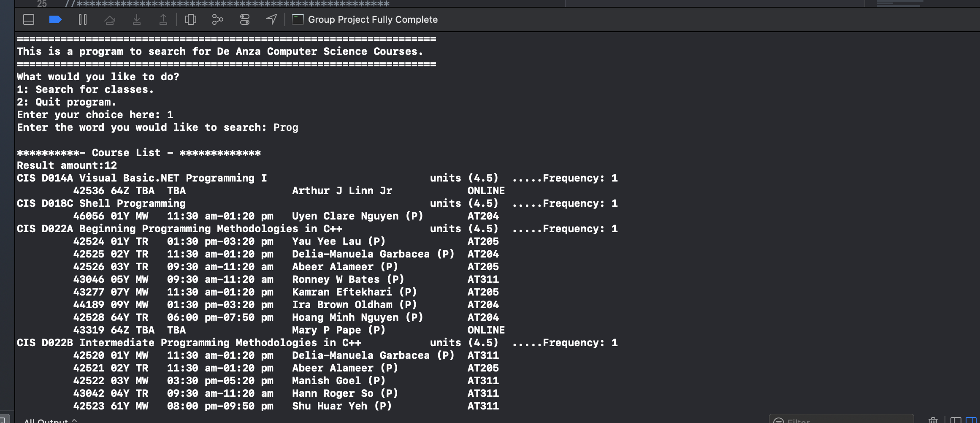Clear console with the trash icon
Screen dimensions: 980x423
933,420
